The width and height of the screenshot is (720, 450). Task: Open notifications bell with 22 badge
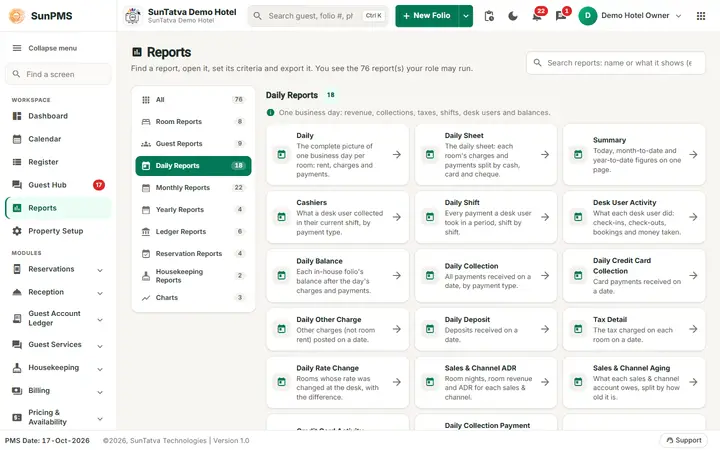coord(537,15)
